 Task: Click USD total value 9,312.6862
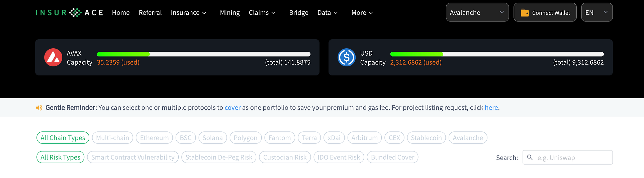pos(578,63)
